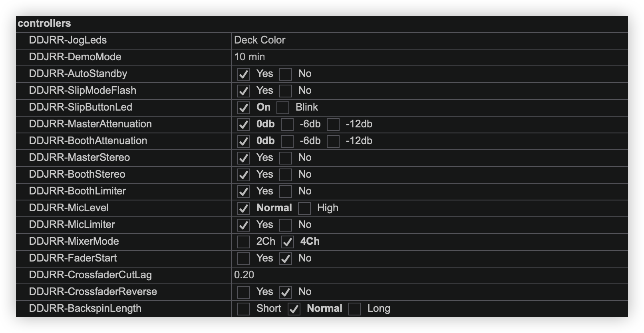Select the DDJRR-CrossfaderCutLag setting name
The width and height of the screenshot is (644, 333).
[90, 275]
